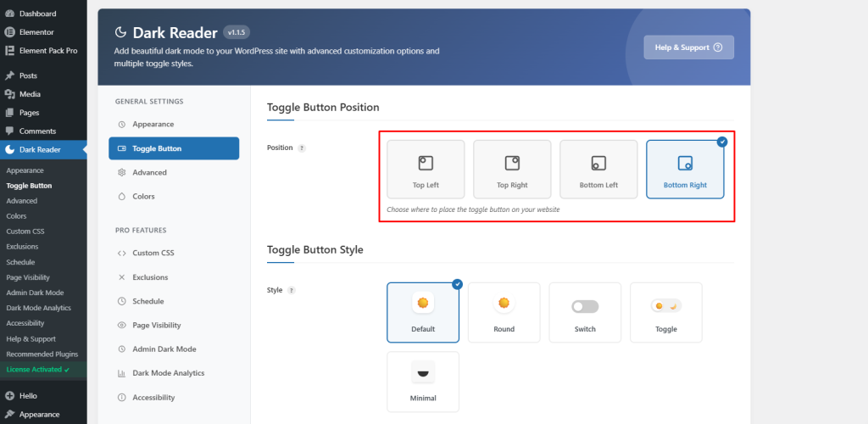
Task: Choose the Switch toggle style
Action: 585,313
